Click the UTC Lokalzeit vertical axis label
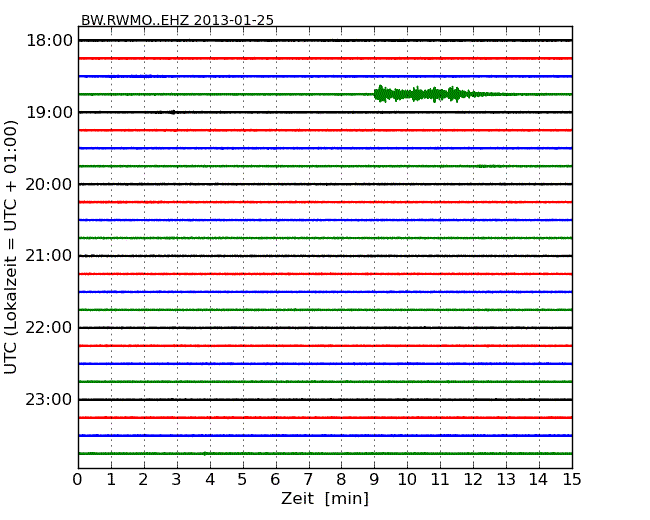Viewport: 650px width, 520px height. click(x=10, y=248)
